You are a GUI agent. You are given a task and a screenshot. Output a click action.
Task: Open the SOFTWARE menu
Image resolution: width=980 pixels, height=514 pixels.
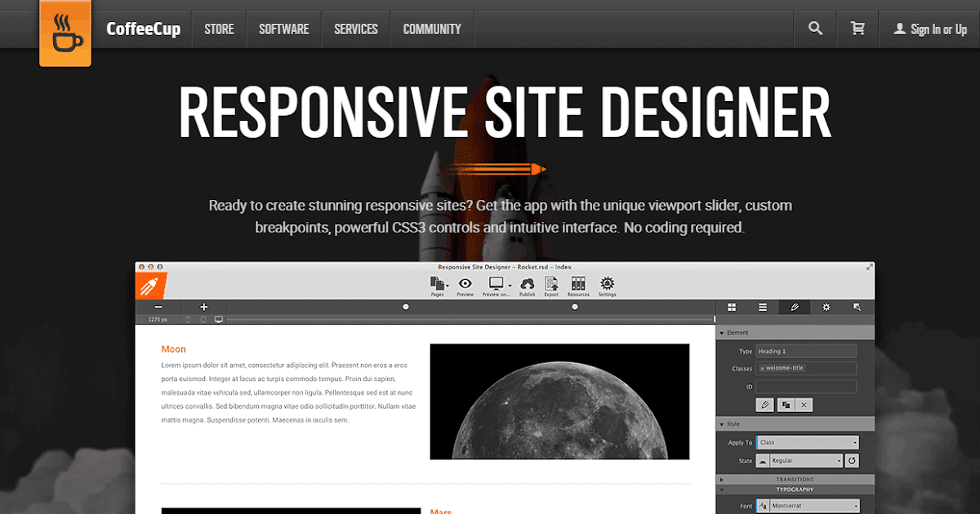click(284, 29)
